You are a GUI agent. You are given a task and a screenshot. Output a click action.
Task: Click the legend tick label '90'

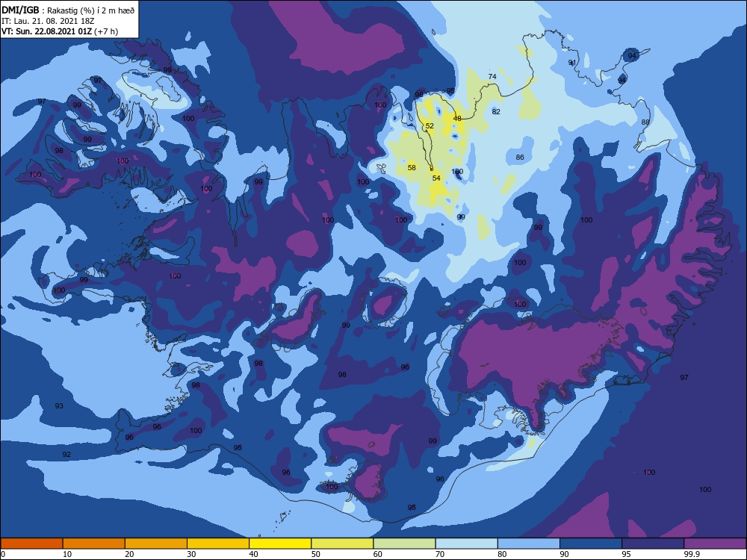565,554
